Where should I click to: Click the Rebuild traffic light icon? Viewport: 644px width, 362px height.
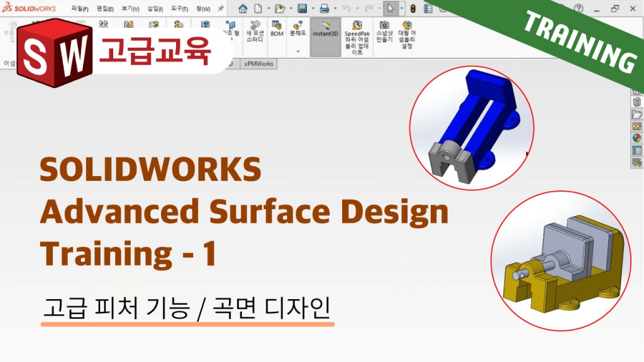413,8
